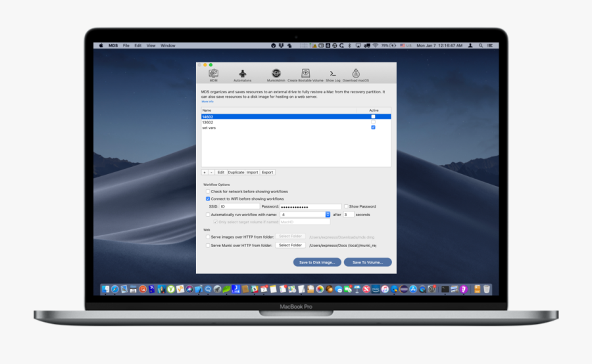Open the File menu
Image resolution: width=592 pixels, height=364 pixels.
tap(126, 45)
